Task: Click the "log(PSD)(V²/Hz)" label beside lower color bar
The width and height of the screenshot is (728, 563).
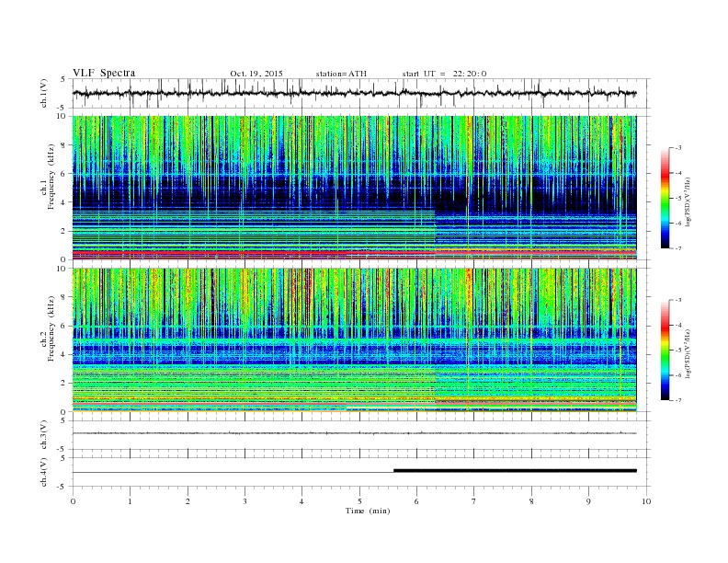Action: [x=688, y=354]
